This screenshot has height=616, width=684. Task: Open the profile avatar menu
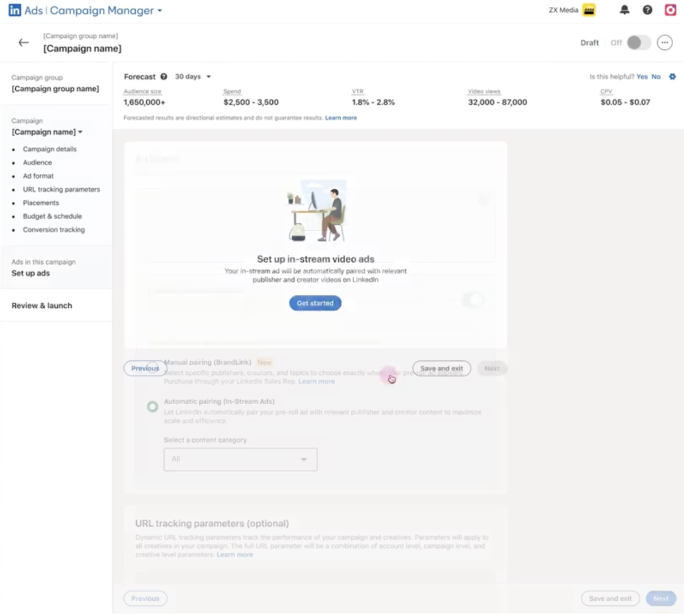click(x=670, y=10)
